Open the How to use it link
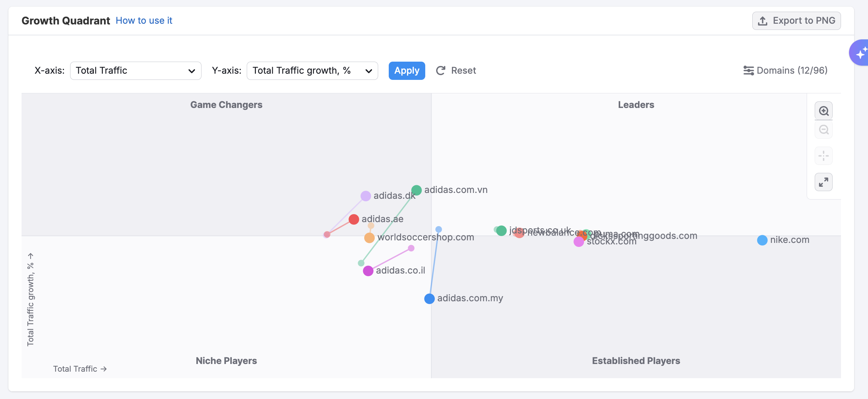Screen dimensions: 868x399 (x=144, y=20)
